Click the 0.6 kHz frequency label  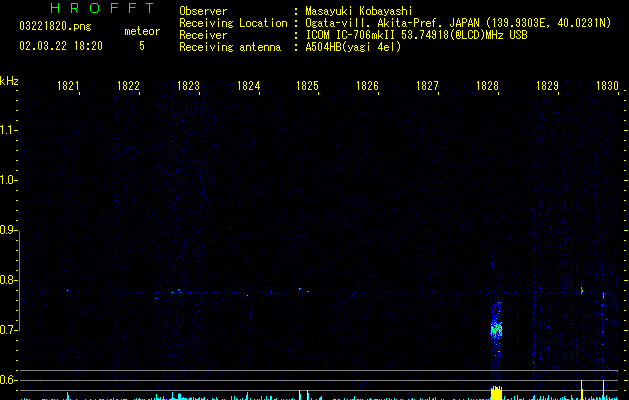click(x=8, y=380)
